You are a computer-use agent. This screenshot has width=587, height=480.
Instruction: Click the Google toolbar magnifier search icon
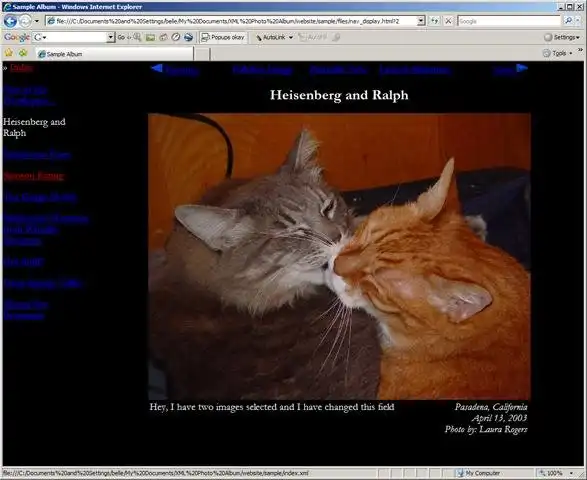[x=137, y=37]
